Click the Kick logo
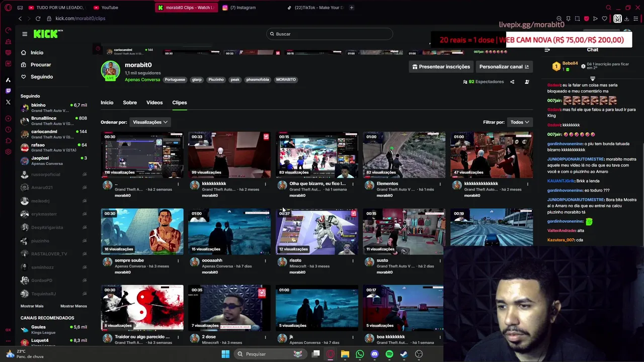644x362 pixels. point(48,34)
